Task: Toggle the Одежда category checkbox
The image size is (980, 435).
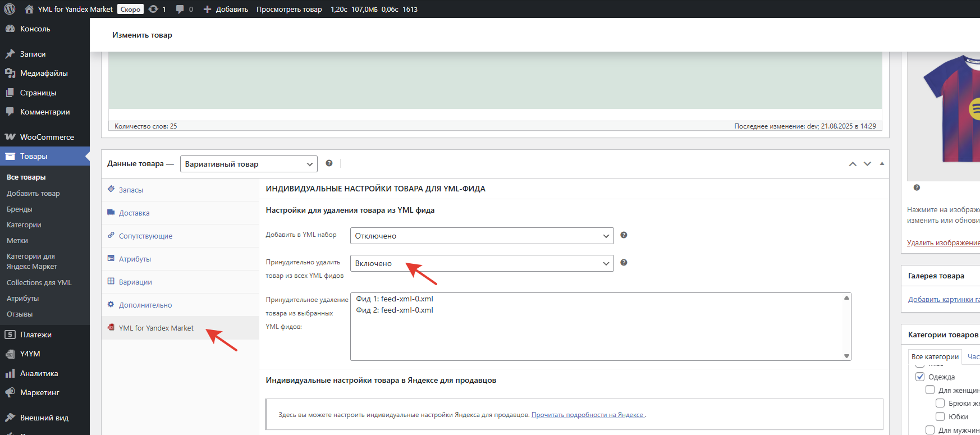Action: click(x=920, y=377)
